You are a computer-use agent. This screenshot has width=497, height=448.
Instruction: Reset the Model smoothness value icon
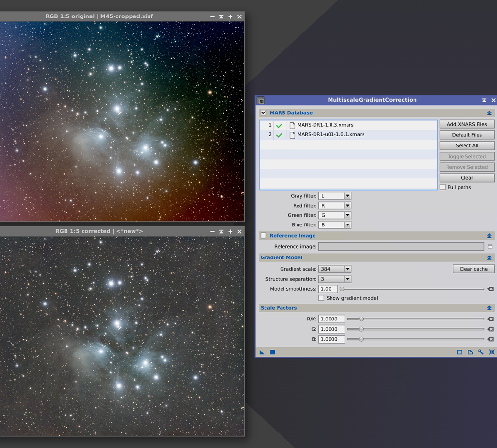(x=490, y=289)
